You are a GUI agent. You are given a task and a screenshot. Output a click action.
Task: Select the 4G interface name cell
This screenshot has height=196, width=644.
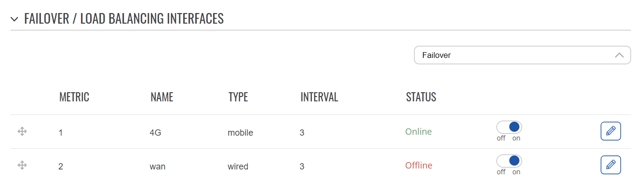tap(155, 132)
